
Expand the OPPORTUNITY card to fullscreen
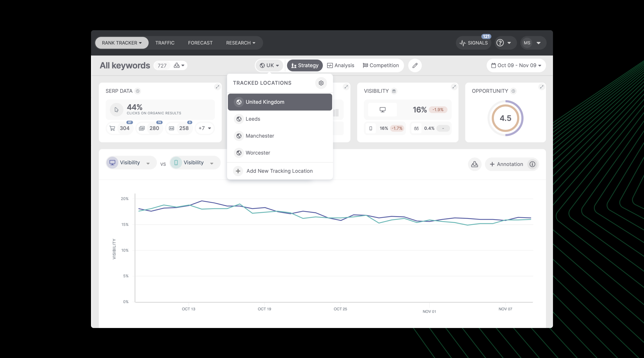pyautogui.click(x=542, y=87)
